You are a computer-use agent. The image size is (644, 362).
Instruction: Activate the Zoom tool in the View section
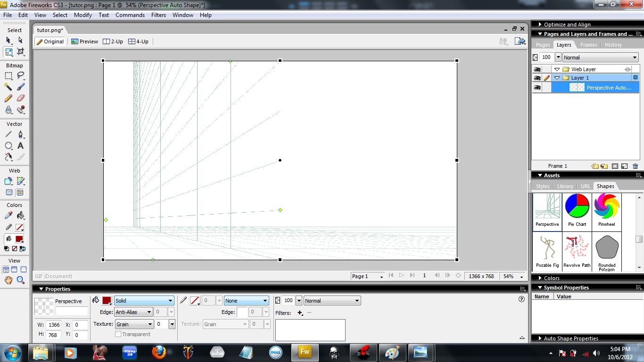point(21,280)
